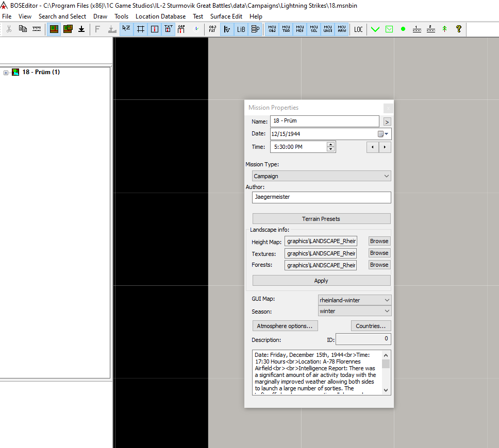The width and height of the screenshot is (499, 448).
Task: Select the 18 - Prüm (1) tree item
Action: pyautogui.click(x=41, y=72)
